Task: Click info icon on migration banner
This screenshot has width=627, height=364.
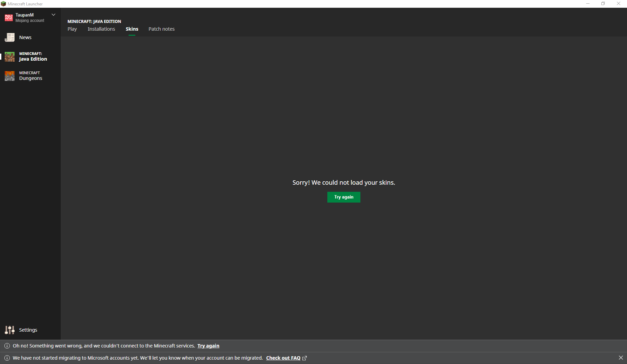Action: pyautogui.click(x=7, y=358)
